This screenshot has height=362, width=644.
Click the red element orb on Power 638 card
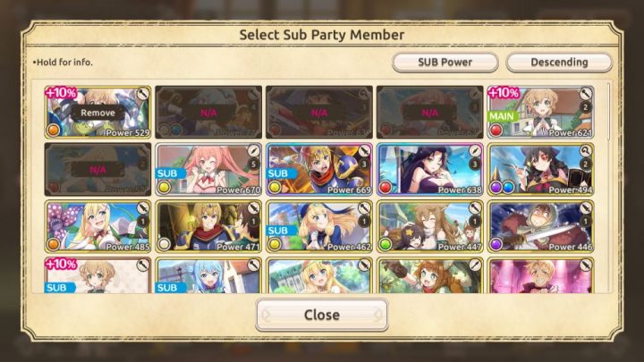pyautogui.click(x=386, y=187)
